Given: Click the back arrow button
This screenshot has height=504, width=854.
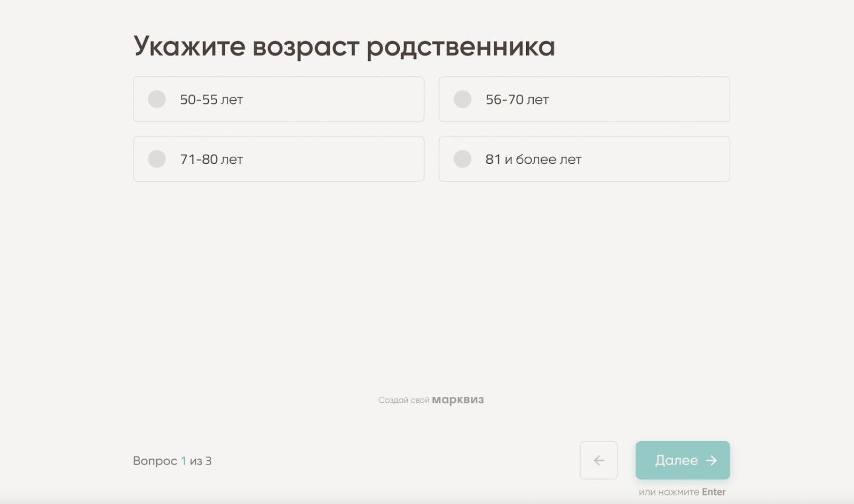Looking at the screenshot, I should click(x=598, y=460).
